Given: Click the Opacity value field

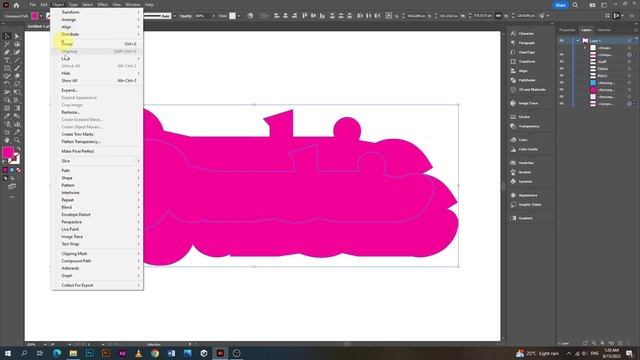Looking at the screenshot, I should pyautogui.click(x=202, y=16).
